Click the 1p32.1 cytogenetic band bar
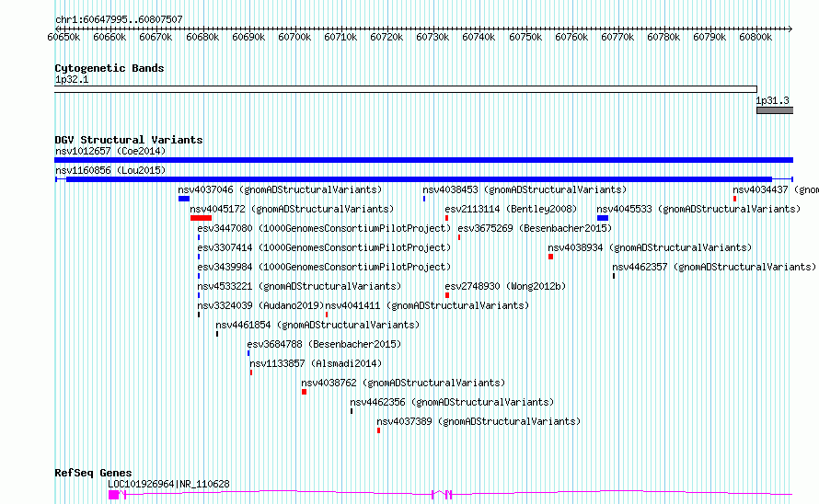The height and width of the screenshot is (504, 819). pos(406,89)
